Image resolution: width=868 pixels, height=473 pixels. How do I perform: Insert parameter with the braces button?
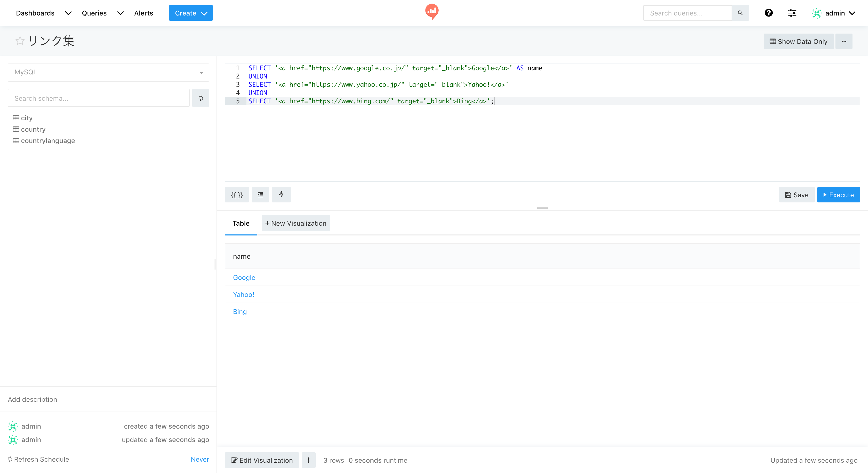point(237,195)
